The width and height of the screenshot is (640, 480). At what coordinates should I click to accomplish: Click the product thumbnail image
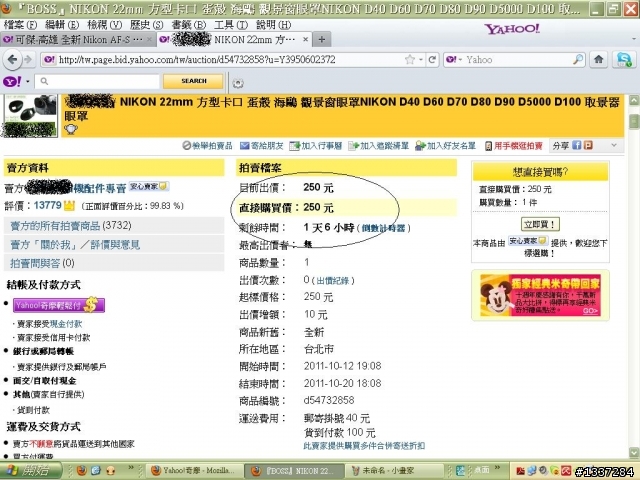(30, 116)
